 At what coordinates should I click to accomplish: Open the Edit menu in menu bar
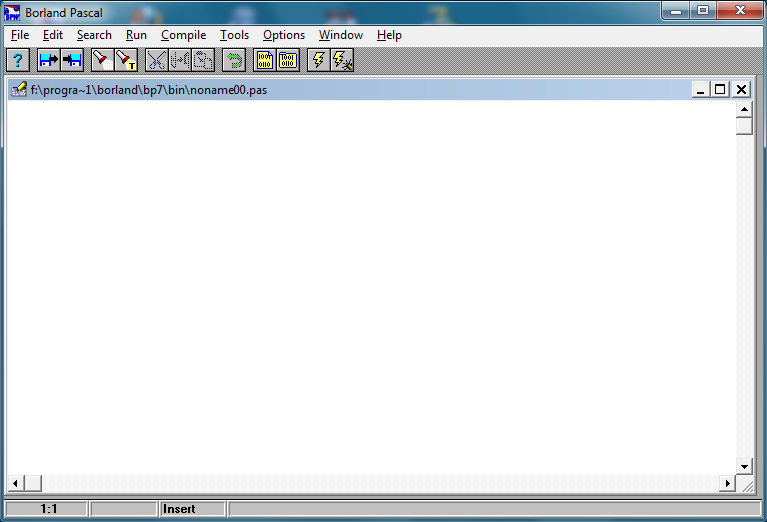click(x=52, y=35)
